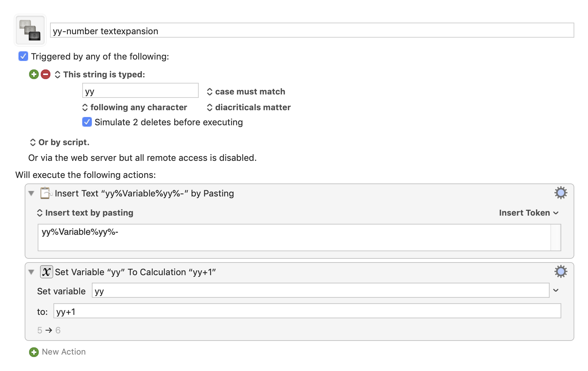Uncheck Simulate 2 deletes before executing
588x371 pixels.
click(x=87, y=122)
